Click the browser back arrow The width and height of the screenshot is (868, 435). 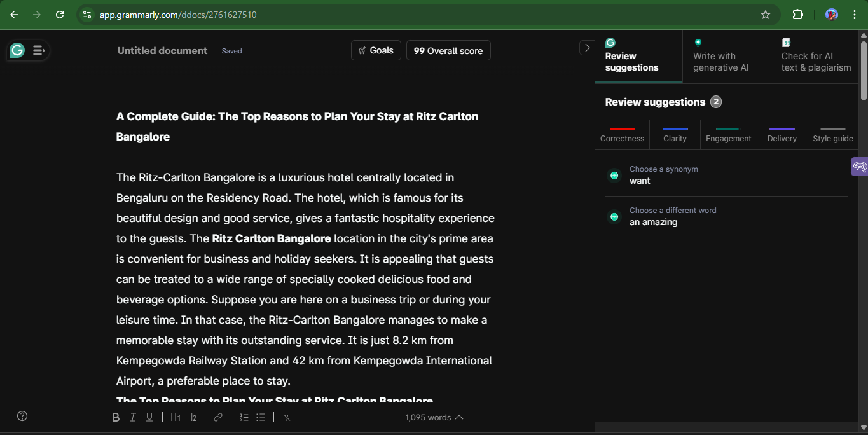[x=14, y=15]
